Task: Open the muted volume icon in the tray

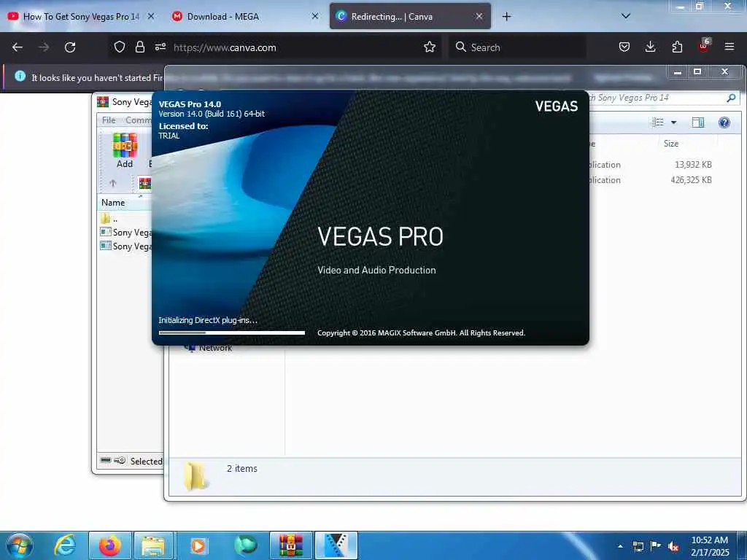Action: point(673,546)
